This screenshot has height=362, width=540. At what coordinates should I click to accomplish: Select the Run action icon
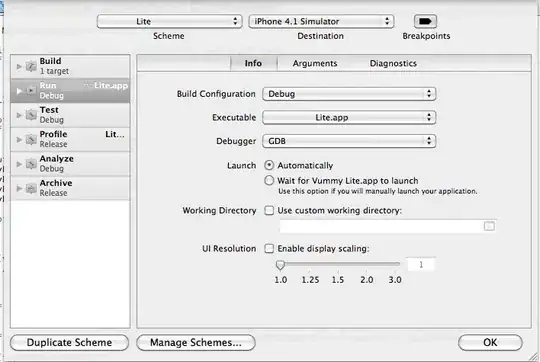coord(31,91)
